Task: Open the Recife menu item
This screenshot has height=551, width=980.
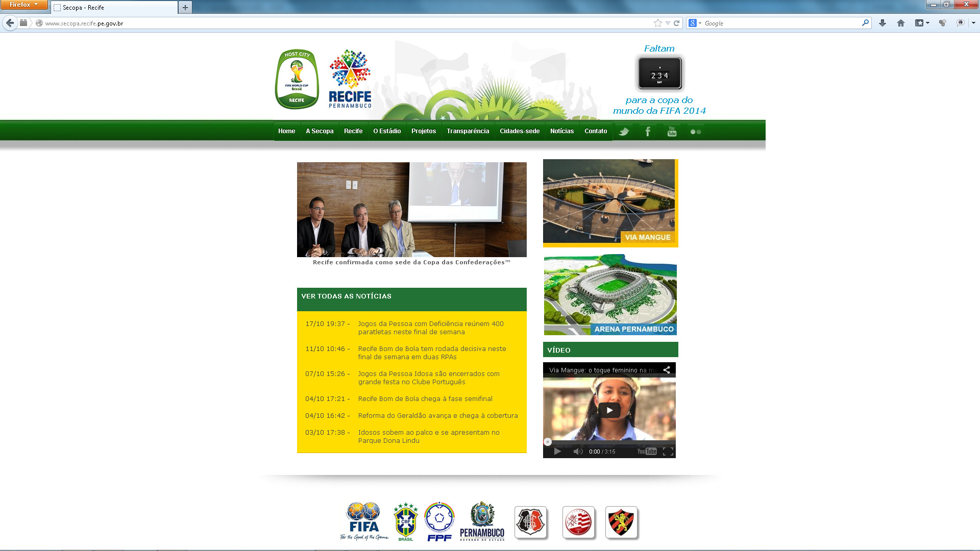Action: (353, 131)
